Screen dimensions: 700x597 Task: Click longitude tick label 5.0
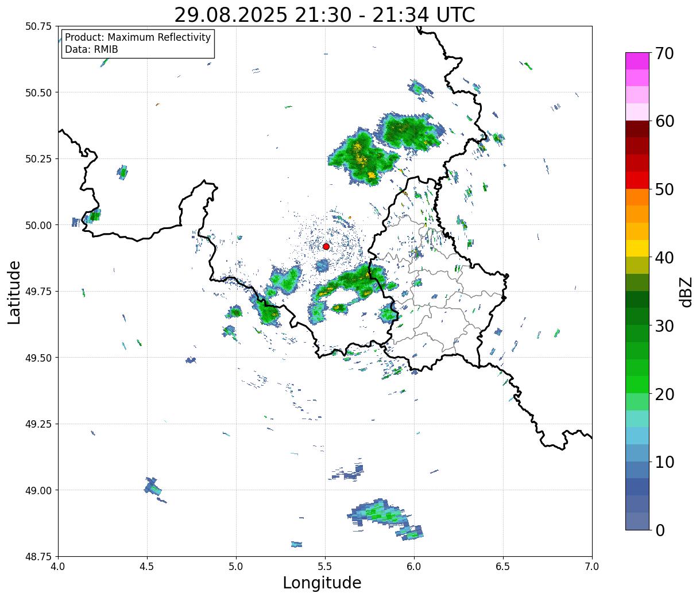tap(236, 566)
